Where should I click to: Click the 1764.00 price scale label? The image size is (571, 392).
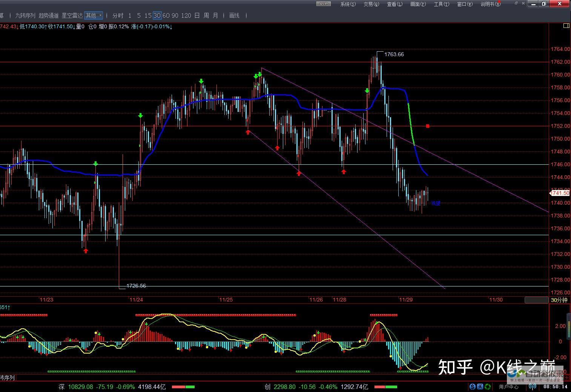pyautogui.click(x=560, y=49)
